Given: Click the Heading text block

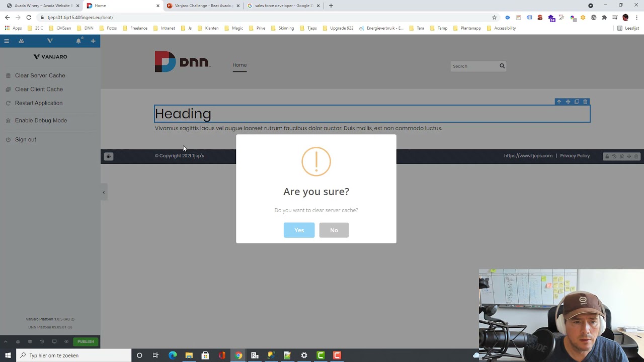Looking at the screenshot, I should click(x=372, y=114).
